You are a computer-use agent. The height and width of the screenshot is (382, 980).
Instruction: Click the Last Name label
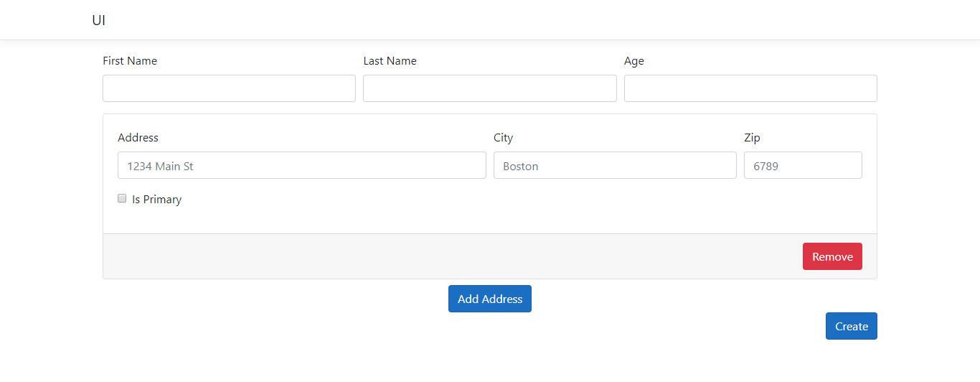pyautogui.click(x=390, y=61)
